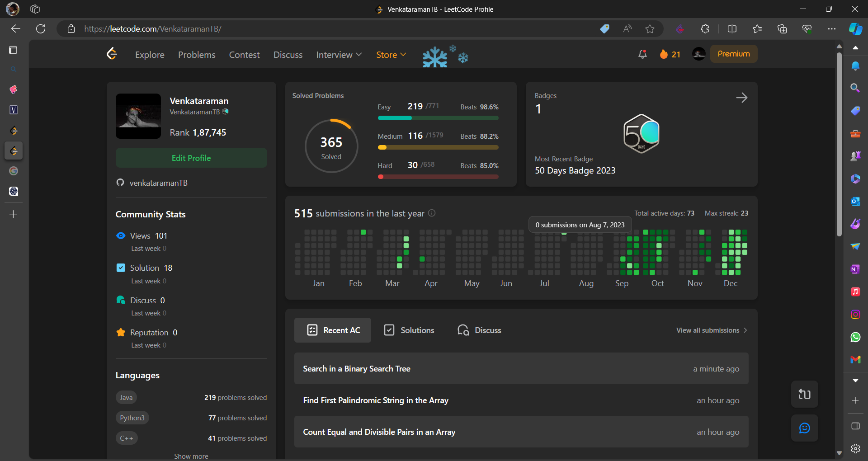868x461 pixels.
Task: Add a new vertical tab with plus
Action: tap(14, 214)
